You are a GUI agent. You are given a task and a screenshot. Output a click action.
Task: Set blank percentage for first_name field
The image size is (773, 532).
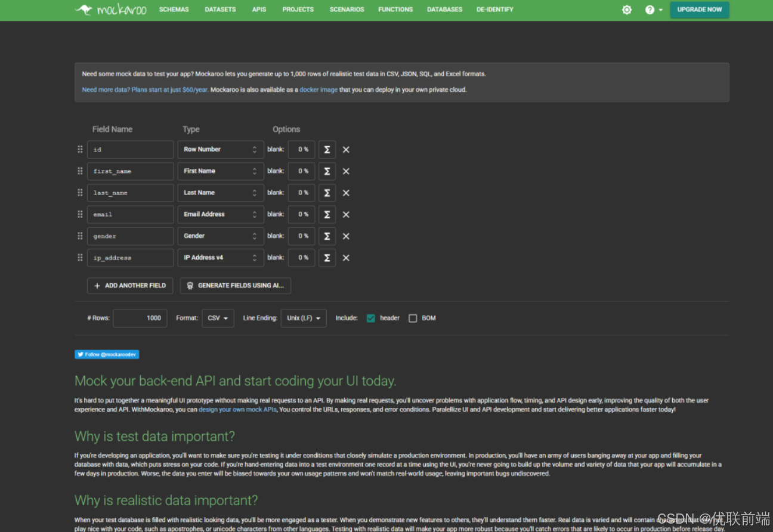[x=301, y=171]
